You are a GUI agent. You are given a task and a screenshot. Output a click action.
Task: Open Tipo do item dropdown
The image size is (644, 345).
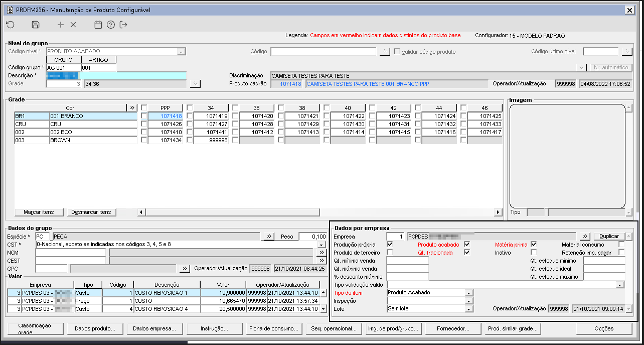469,293
